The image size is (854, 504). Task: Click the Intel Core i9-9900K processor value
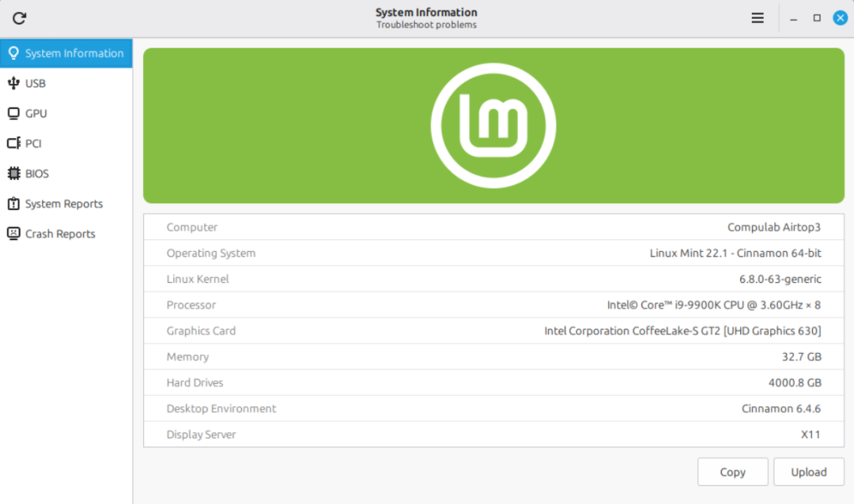point(714,305)
